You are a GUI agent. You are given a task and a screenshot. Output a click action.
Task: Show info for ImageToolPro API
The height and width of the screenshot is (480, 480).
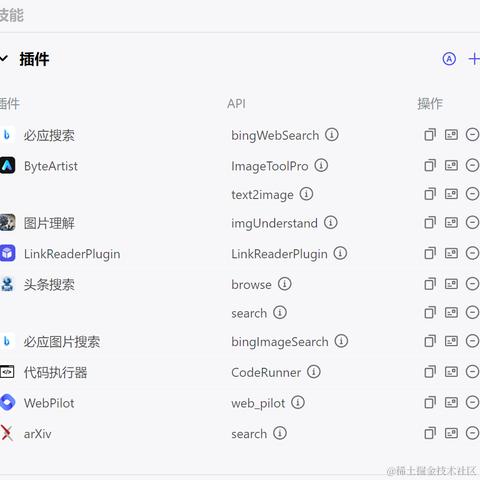pos(321,165)
